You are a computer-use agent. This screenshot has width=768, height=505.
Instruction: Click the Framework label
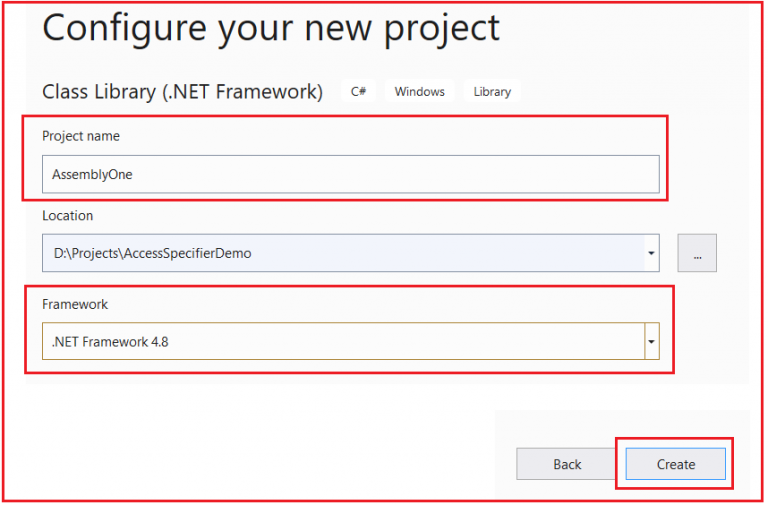75,305
